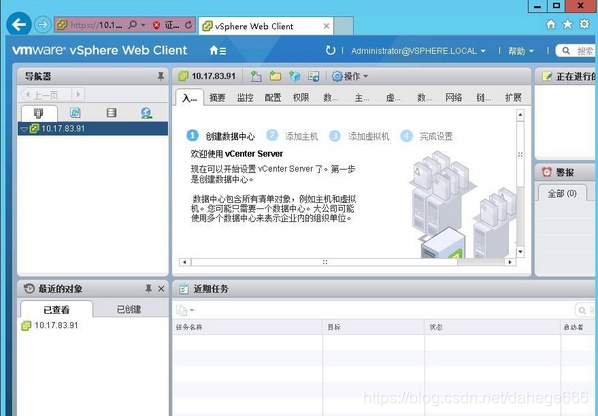Image resolution: width=598 pixels, height=416 pixels.
Task: Open navigator history dropdown arrow
Action: point(78,94)
